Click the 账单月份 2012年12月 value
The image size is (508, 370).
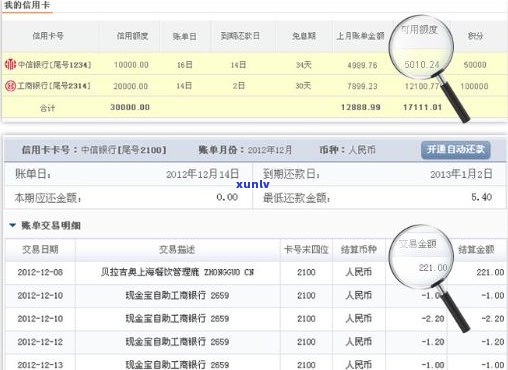tap(270, 150)
